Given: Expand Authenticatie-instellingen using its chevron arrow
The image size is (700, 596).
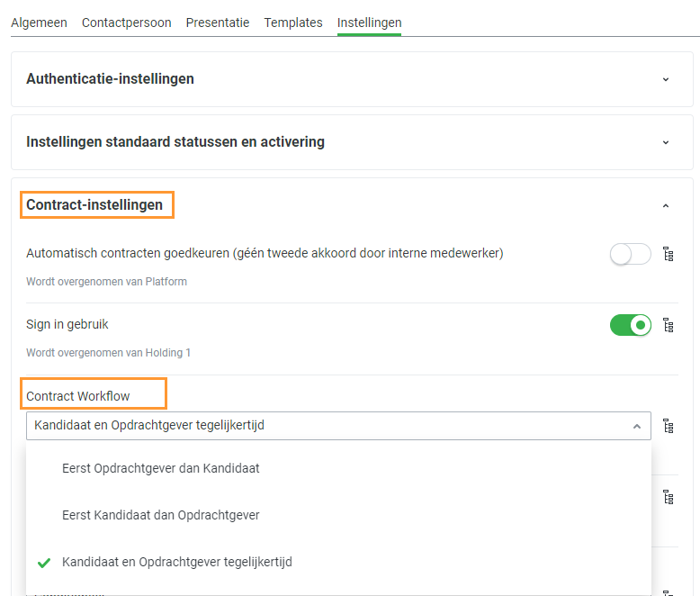Looking at the screenshot, I should click(666, 79).
